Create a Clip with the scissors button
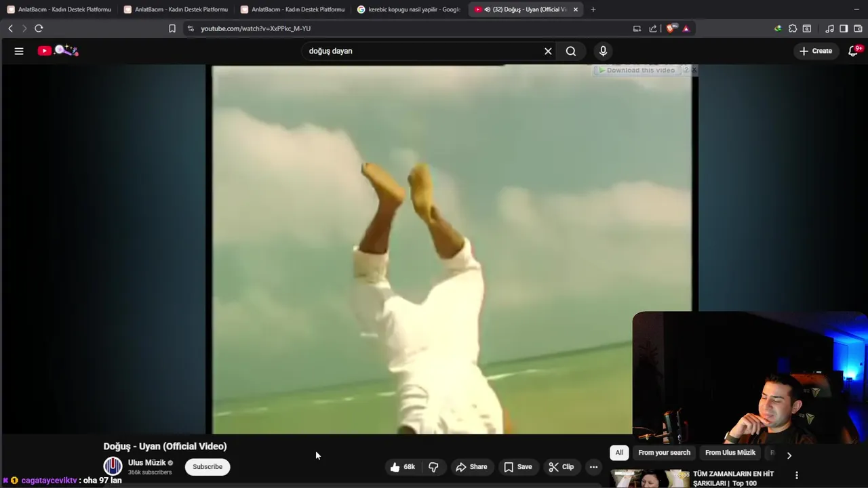Image resolution: width=868 pixels, height=488 pixels. pyautogui.click(x=561, y=466)
